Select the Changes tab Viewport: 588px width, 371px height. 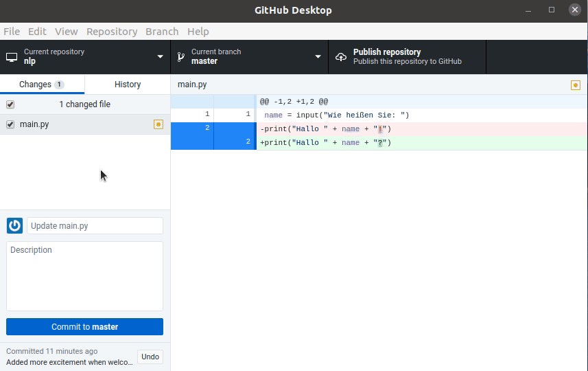coord(42,85)
